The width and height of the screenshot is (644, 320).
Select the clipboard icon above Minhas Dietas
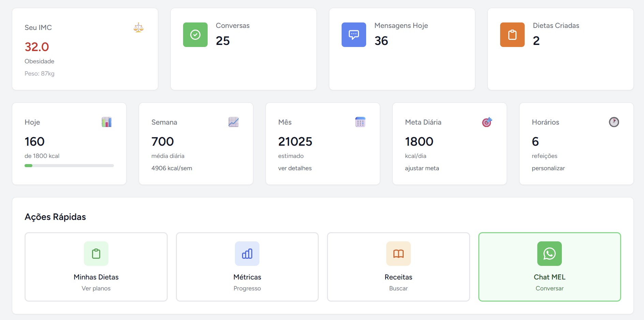click(x=96, y=254)
